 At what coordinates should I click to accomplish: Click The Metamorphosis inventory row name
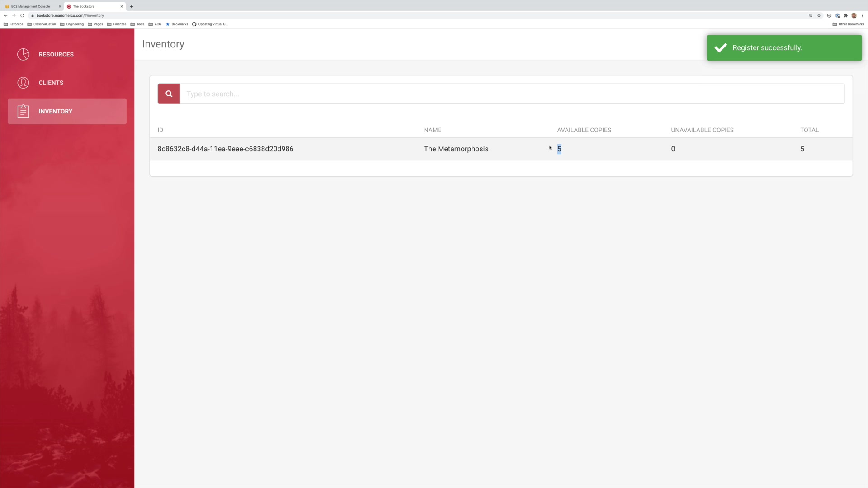coord(456,149)
